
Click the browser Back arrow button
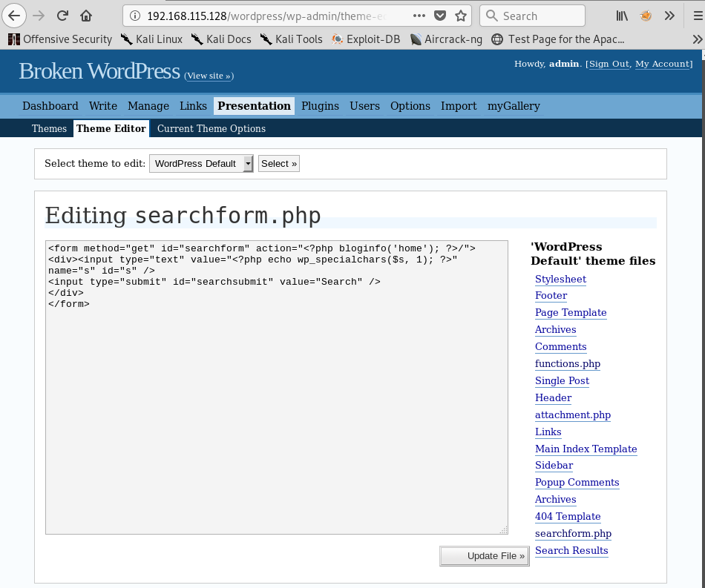click(14, 16)
